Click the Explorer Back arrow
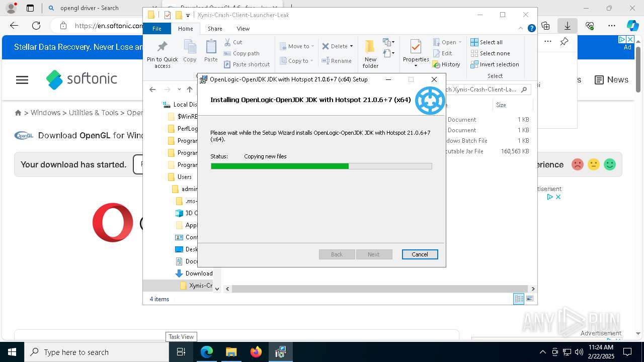 (x=152, y=89)
